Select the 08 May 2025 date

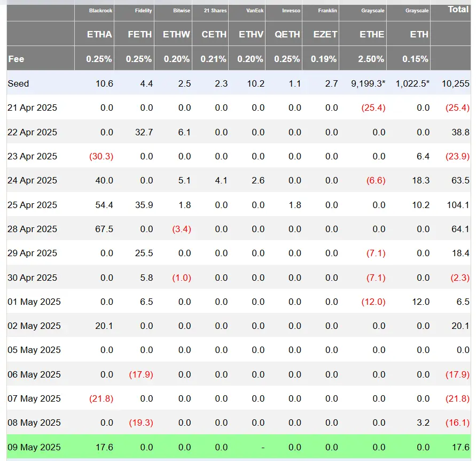coord(34,422)
